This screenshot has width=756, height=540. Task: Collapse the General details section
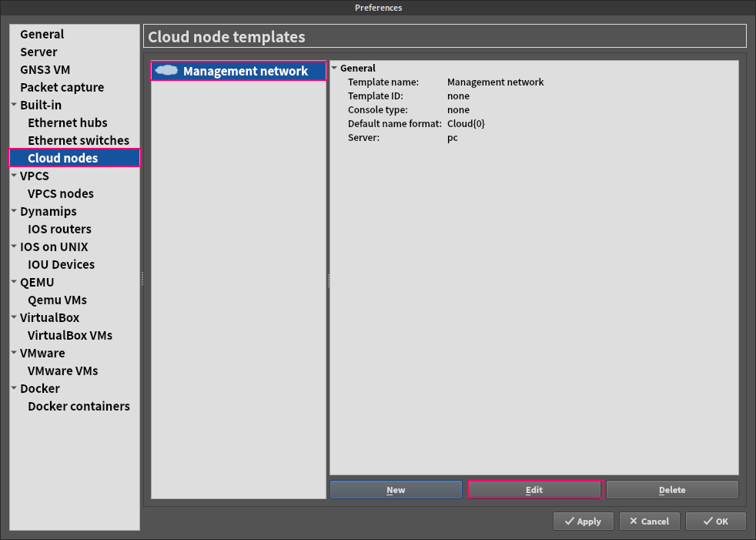[x=334, y=68]
